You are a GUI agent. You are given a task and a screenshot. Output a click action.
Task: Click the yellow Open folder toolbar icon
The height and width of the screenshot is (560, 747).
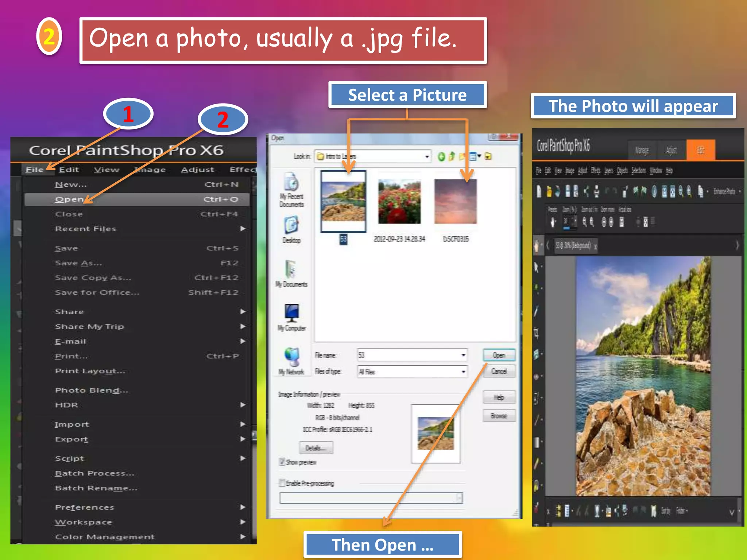pos(549,191)
